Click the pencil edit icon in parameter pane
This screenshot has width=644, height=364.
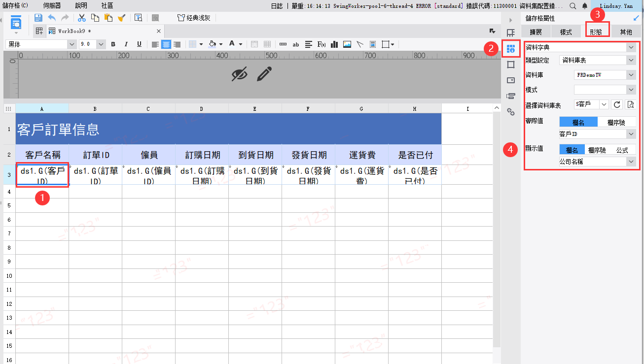[x=264, y=74]
